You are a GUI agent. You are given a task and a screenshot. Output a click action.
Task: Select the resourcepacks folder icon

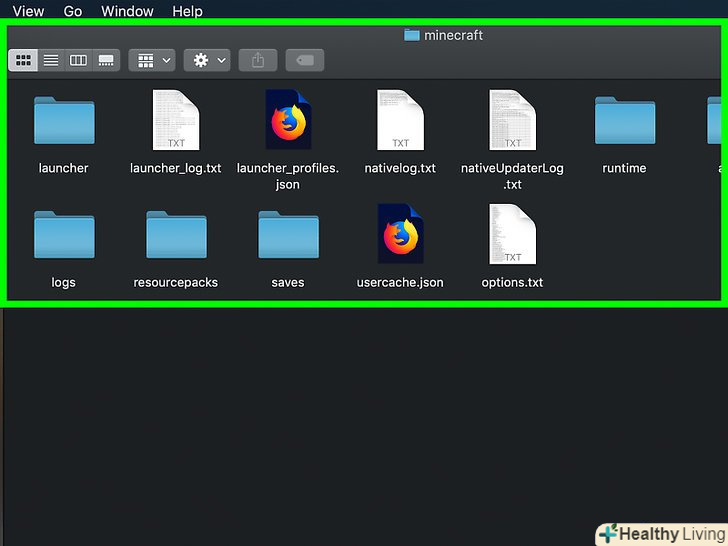176,234
